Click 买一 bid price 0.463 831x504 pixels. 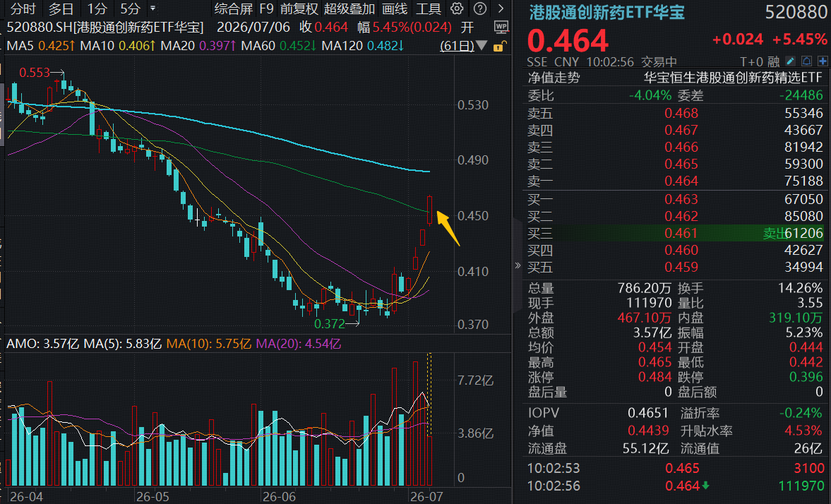681,200
